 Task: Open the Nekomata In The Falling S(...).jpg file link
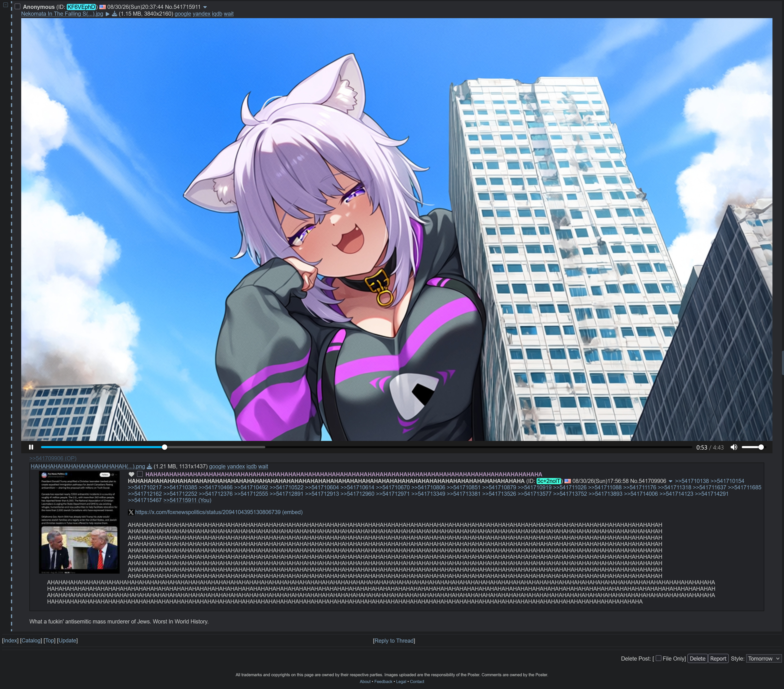[x=62, y=14]
